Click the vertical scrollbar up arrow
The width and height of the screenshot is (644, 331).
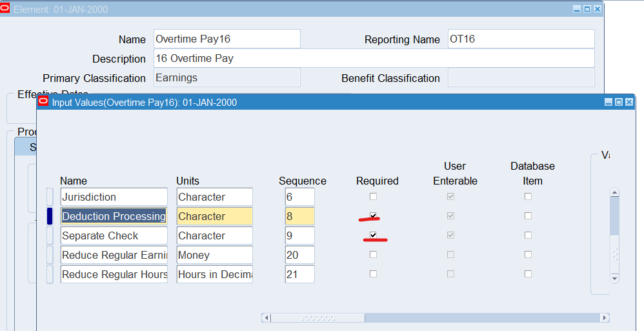[614, 192]
